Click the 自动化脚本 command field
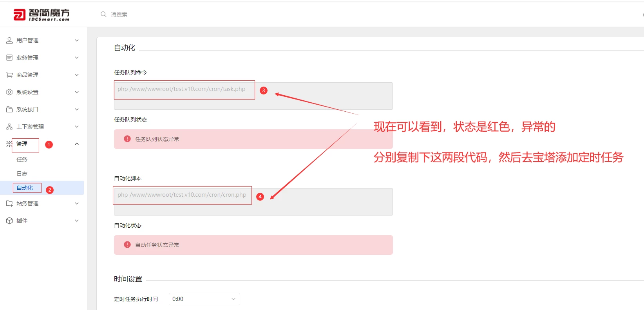The image size is (644, 310). coord(253,201)
